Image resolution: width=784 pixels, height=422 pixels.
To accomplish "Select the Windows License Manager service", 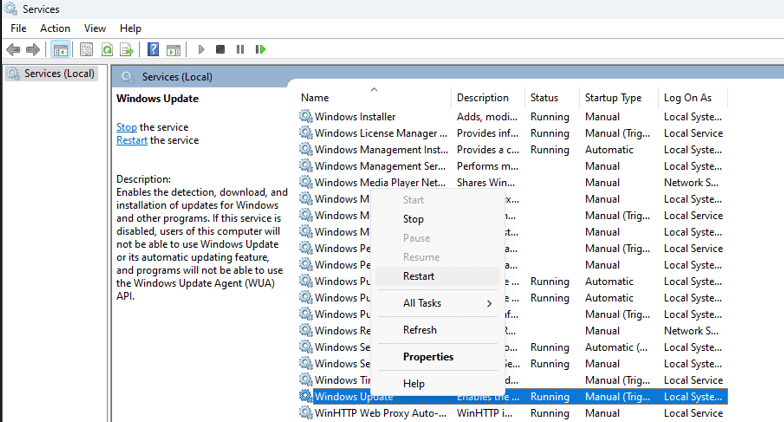I will click(512, 133).
